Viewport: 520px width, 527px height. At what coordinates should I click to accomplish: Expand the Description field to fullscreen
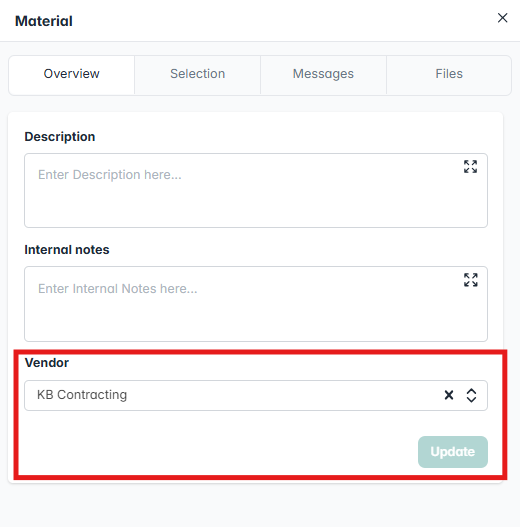470,166
